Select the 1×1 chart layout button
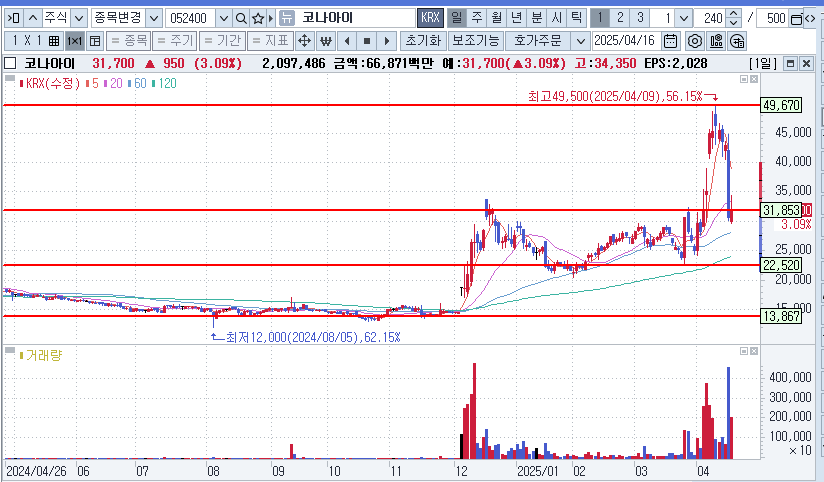This screenshot has width=824, height=482. pos(74,40)
